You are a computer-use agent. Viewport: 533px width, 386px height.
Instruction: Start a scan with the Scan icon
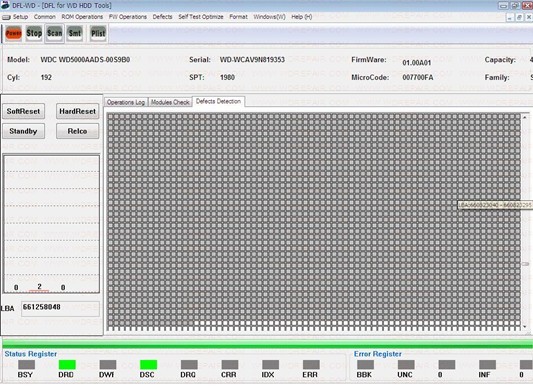pyautogui.click(x=54, y=33)
